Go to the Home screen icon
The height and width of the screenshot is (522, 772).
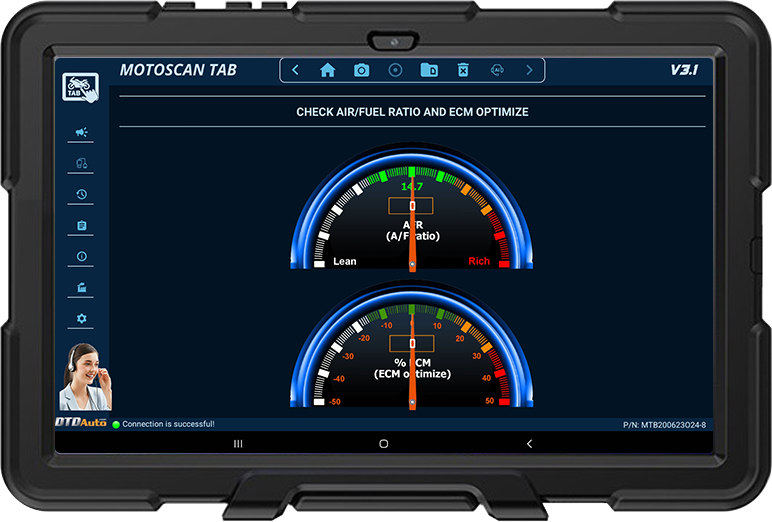pyautogui.click(x=327, y=70)
